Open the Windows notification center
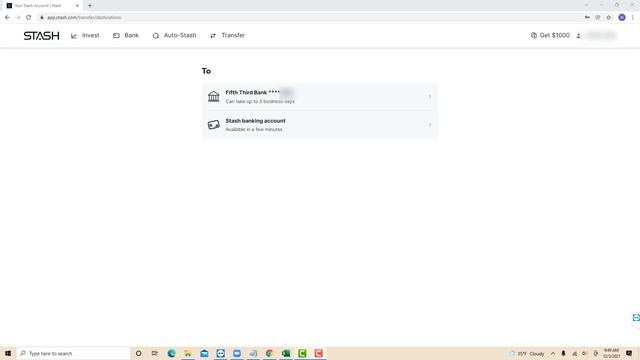This screenshot has height=360, width=640. click(629, 353)
